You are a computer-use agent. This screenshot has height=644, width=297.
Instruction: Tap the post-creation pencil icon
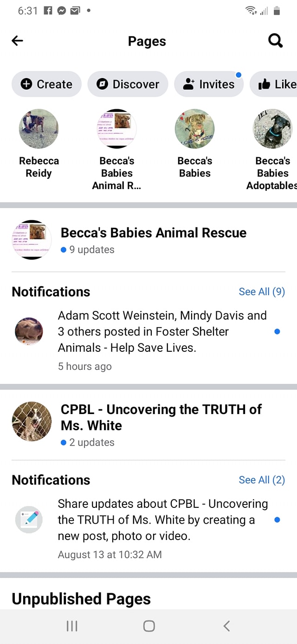point(29,519)
